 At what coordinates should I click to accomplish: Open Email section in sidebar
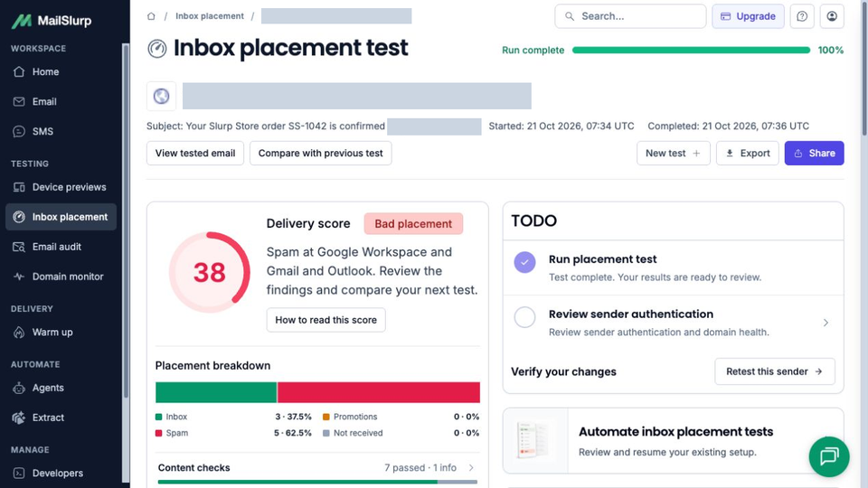point(61,102)
